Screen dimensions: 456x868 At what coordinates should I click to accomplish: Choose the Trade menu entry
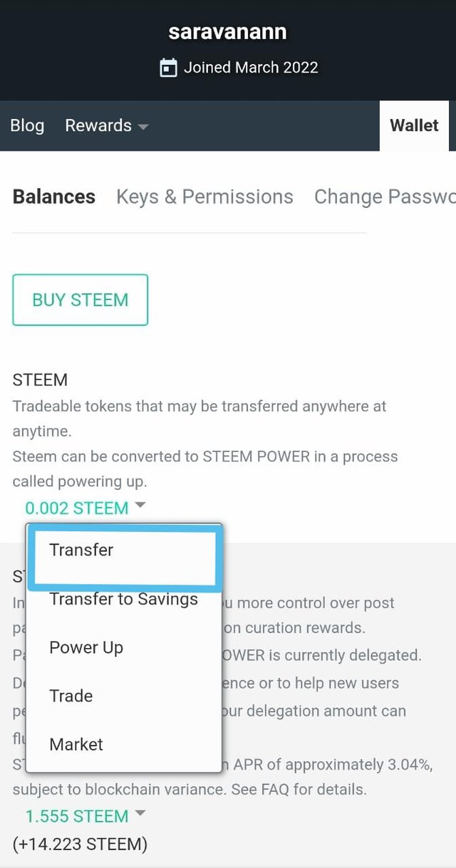pos(71,696)
